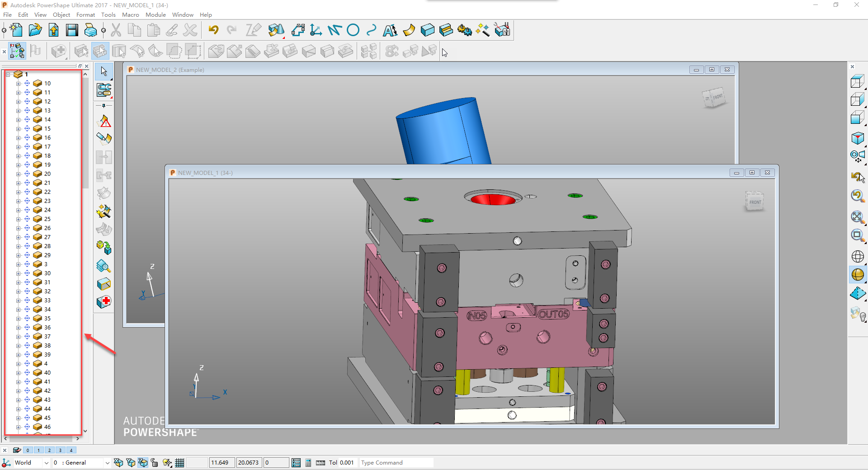This screenshot has width=868, height=470.
Task: Select the circle creation tool
Action: (353, 30)
